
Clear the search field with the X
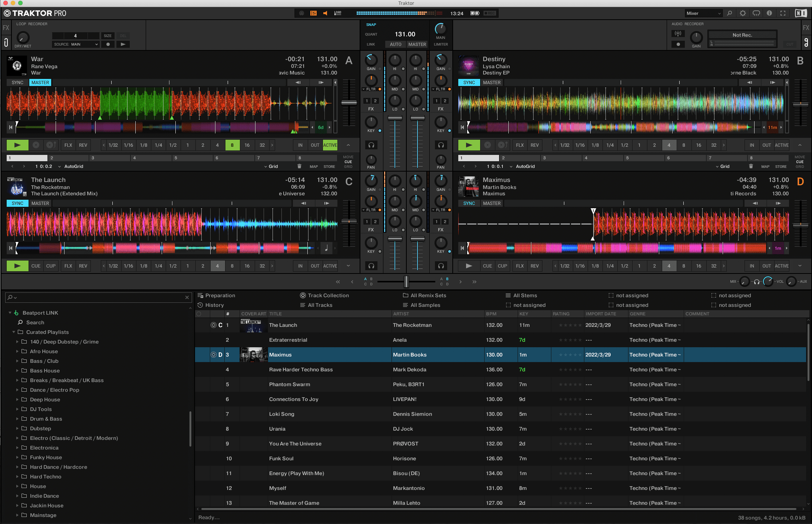[x=187, y=297]
